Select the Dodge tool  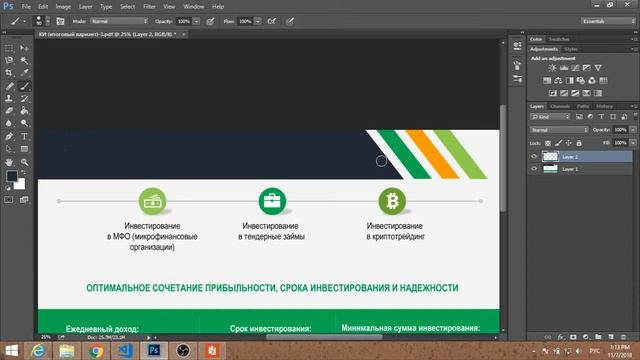[24, 123]
